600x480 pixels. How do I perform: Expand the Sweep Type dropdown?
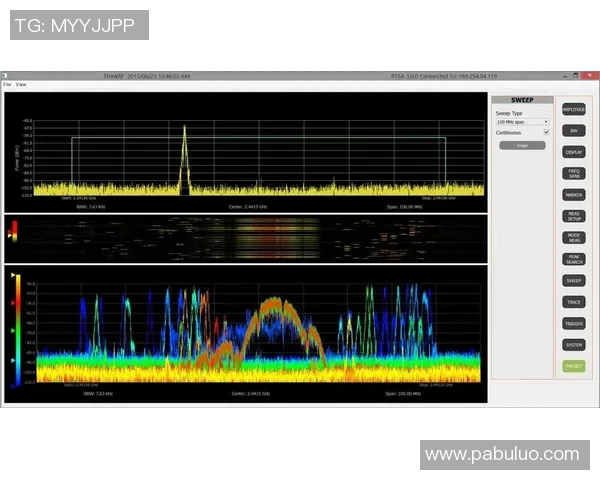(x=522, y=122)
